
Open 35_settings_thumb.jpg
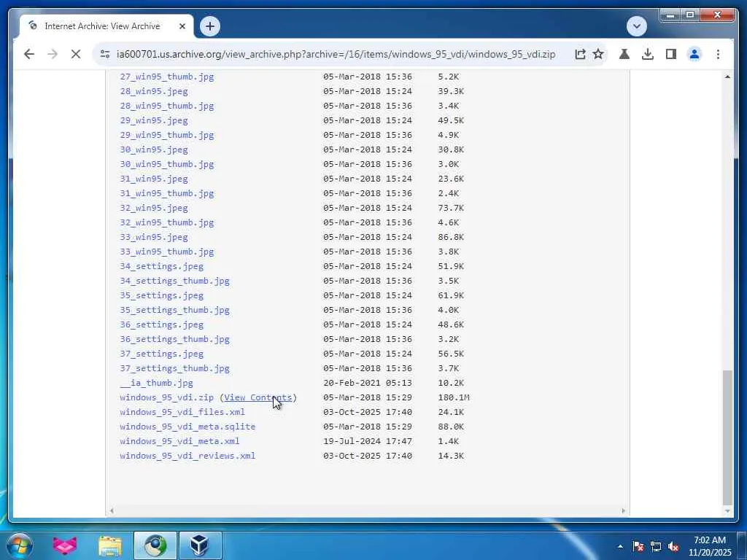175,310
